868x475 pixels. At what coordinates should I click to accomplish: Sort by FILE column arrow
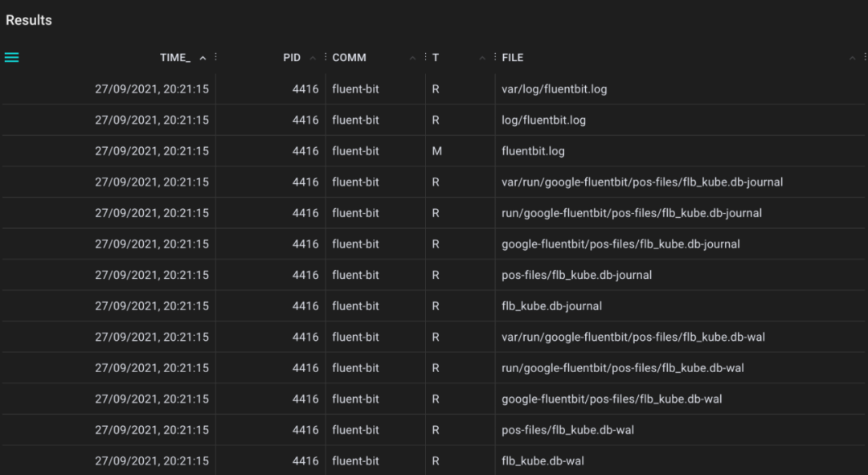coord(853,58)
